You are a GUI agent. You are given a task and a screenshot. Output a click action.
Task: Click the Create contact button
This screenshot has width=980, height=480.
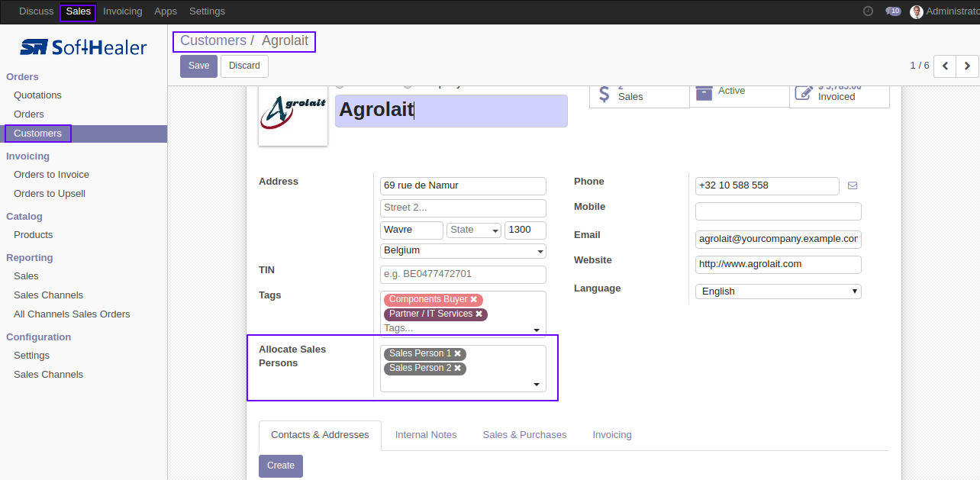coord(281,466)
